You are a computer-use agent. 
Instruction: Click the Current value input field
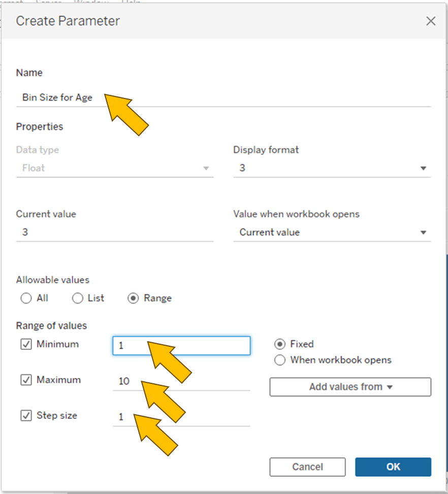click(115, 232)
